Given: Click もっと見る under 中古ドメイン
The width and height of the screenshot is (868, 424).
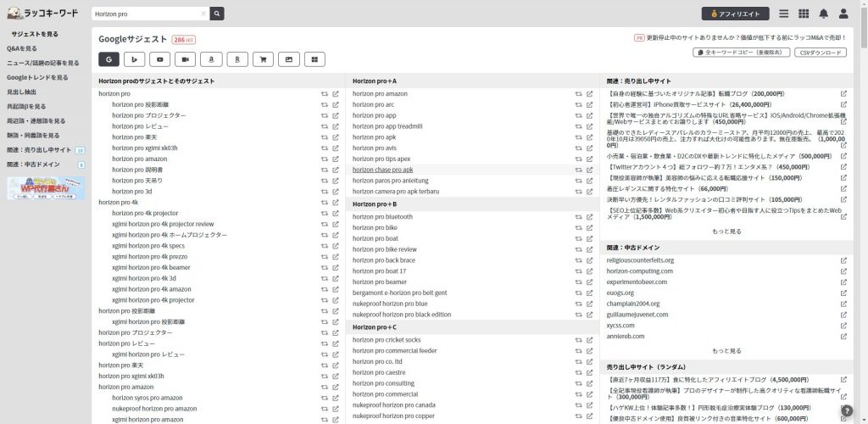Looking at the screenshot, I should [726, 351].
